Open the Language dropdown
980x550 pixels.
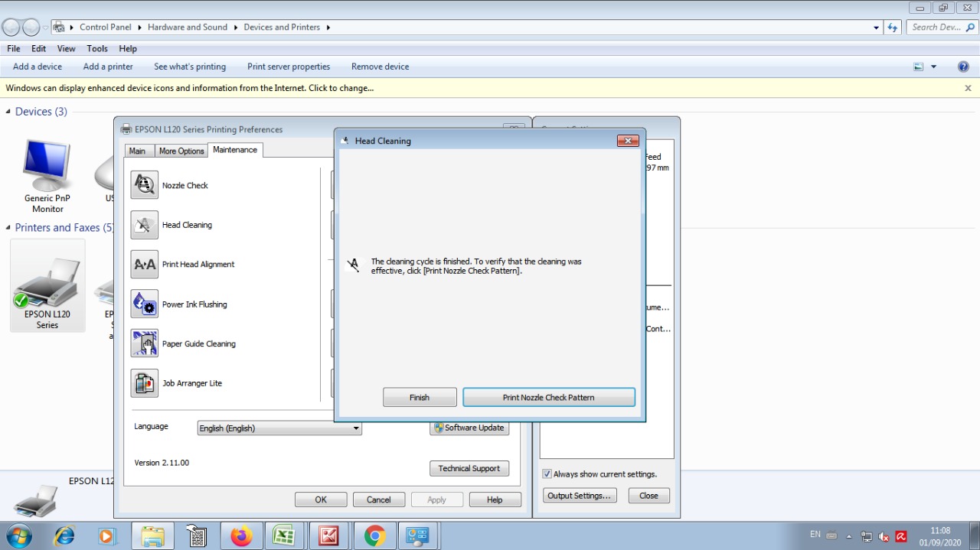coord(279,428)
